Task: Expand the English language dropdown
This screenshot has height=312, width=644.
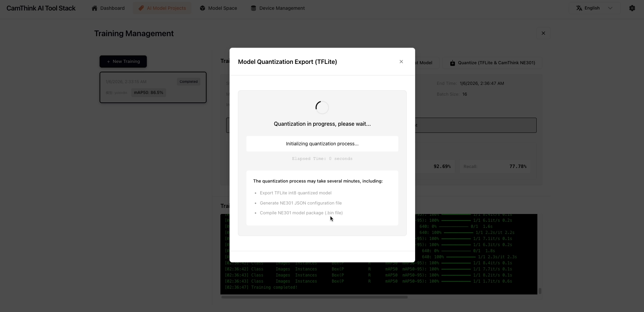Action: coord(610,8)
